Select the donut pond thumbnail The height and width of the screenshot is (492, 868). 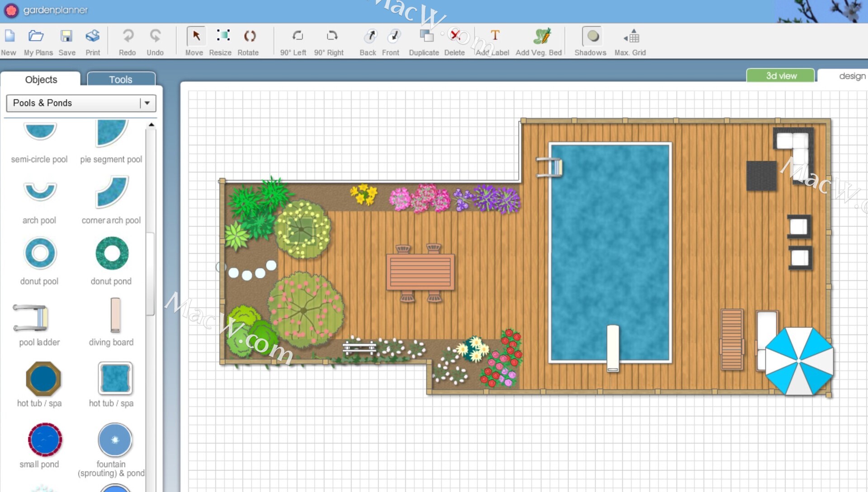tap(112, 254)
